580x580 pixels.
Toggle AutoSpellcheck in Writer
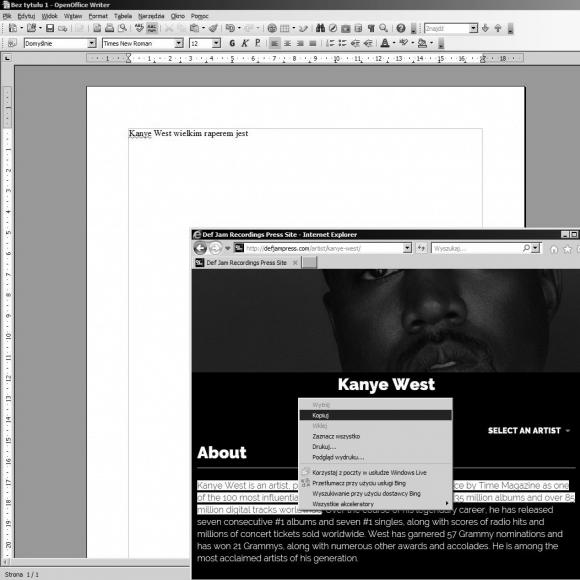(152, 28)
